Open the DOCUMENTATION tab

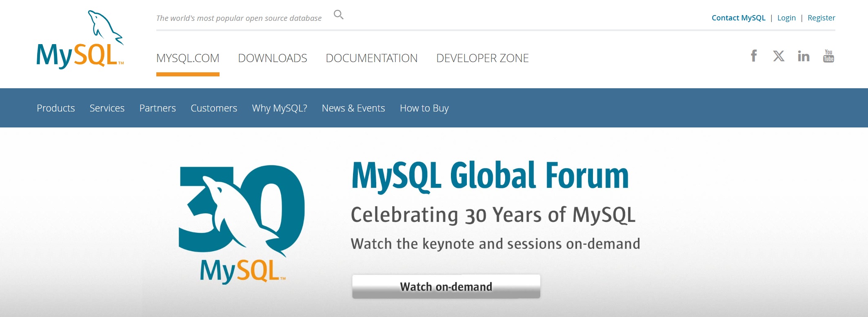[x=372, y=58]
